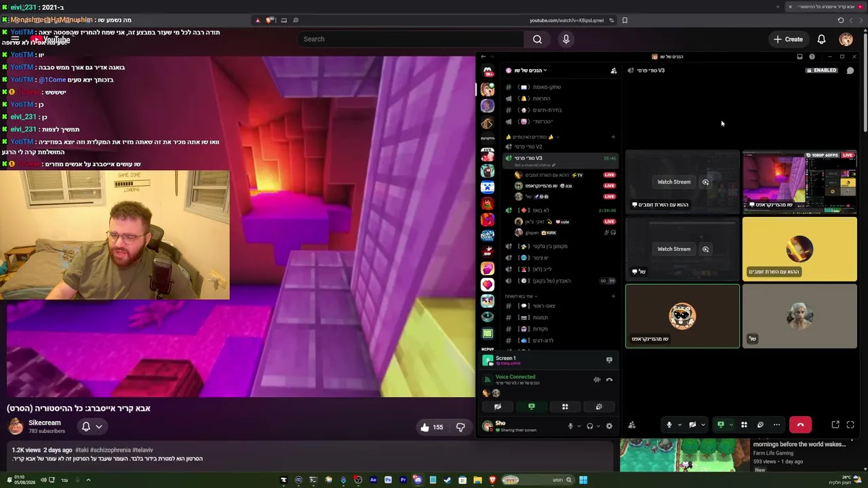Screen dimensions: 868x488
Task: Toggle the ENABLED badge in call header
Action: click(821, 70)
